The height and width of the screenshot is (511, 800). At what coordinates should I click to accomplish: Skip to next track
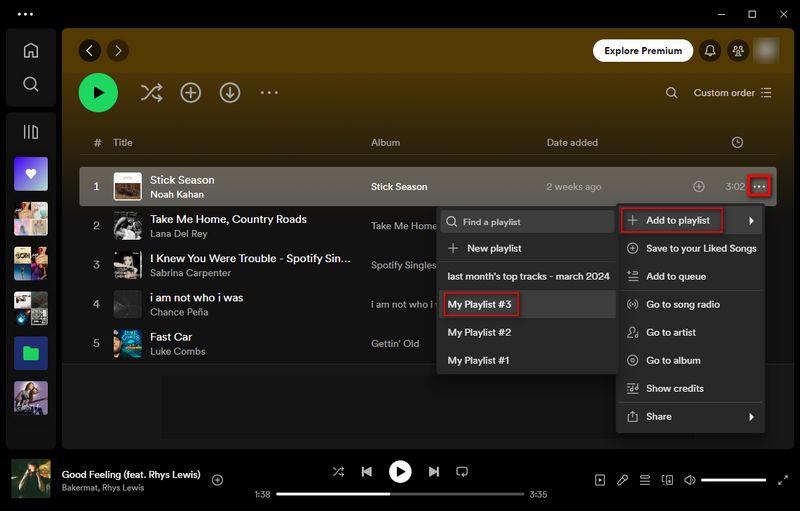click(434, 472)
